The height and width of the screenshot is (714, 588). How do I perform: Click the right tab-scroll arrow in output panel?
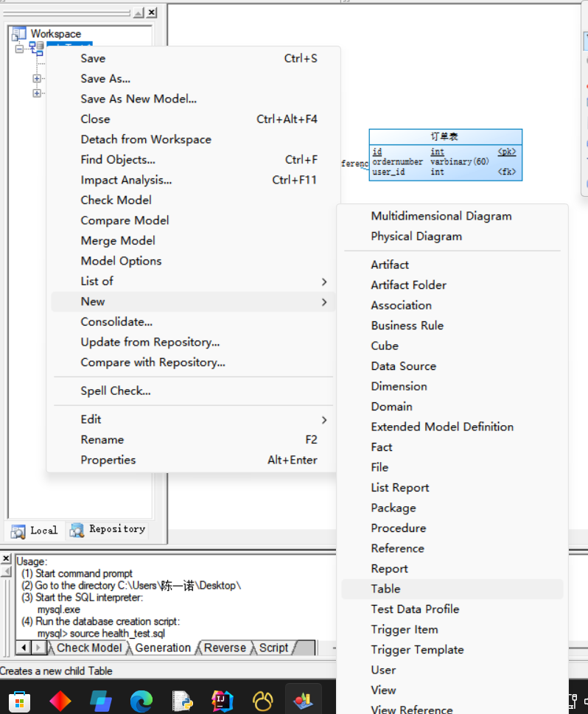(x=39, y=648)
